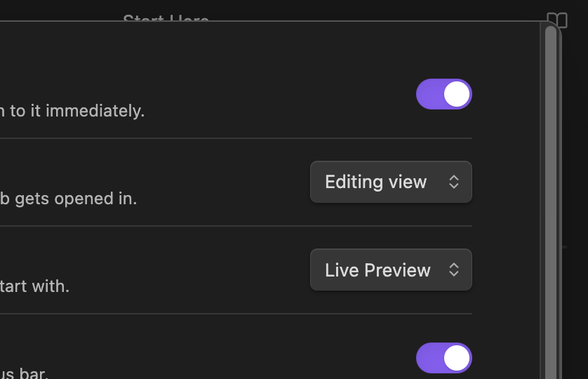Image resolution: width=588 pixels, height=379 pixels.
Task: Click the purple part of the bottom toggle
Action: pyautogui.click(x=429, y=358)
